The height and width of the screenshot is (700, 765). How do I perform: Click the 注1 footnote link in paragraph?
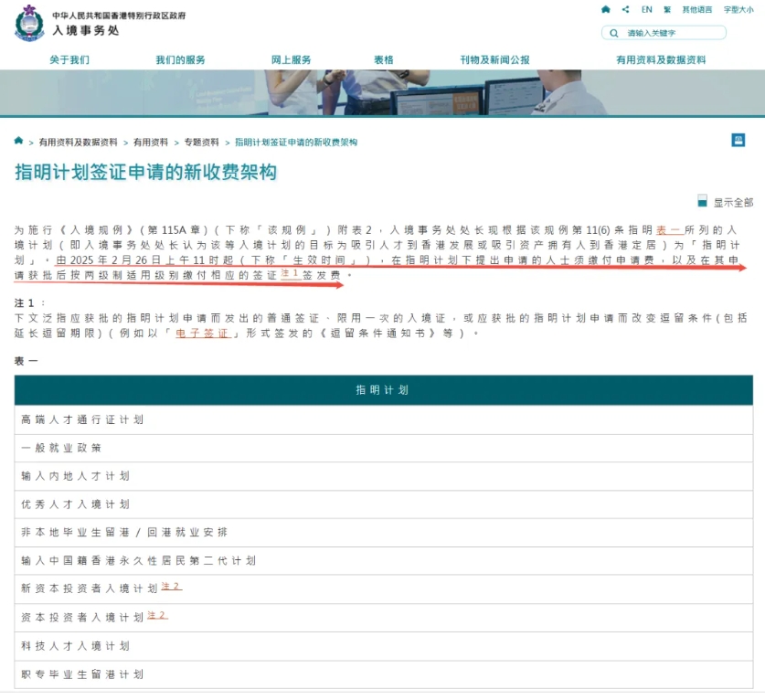[290, 273]
